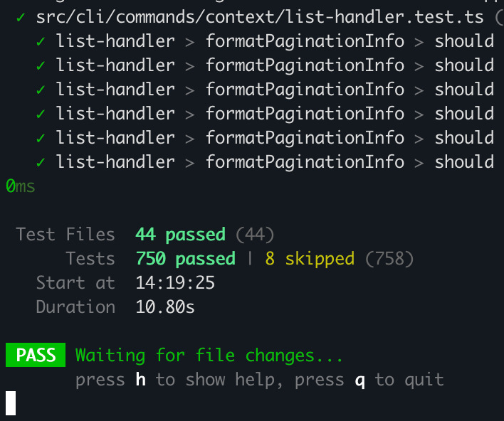Image resolution: width=504 pixels, height=421 pixels.
Task: Click the duration value 10.80s
Action: [x=165, y=307]
